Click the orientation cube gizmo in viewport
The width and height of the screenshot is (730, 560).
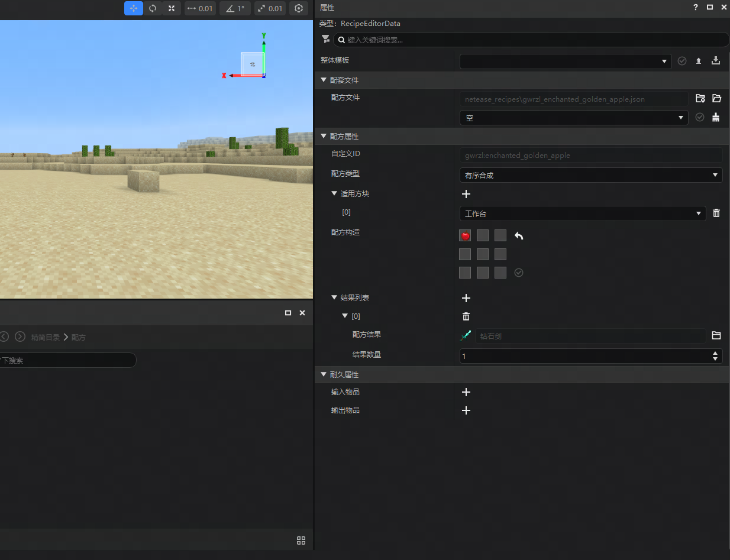pyautogui.click(x=253, y=64)
